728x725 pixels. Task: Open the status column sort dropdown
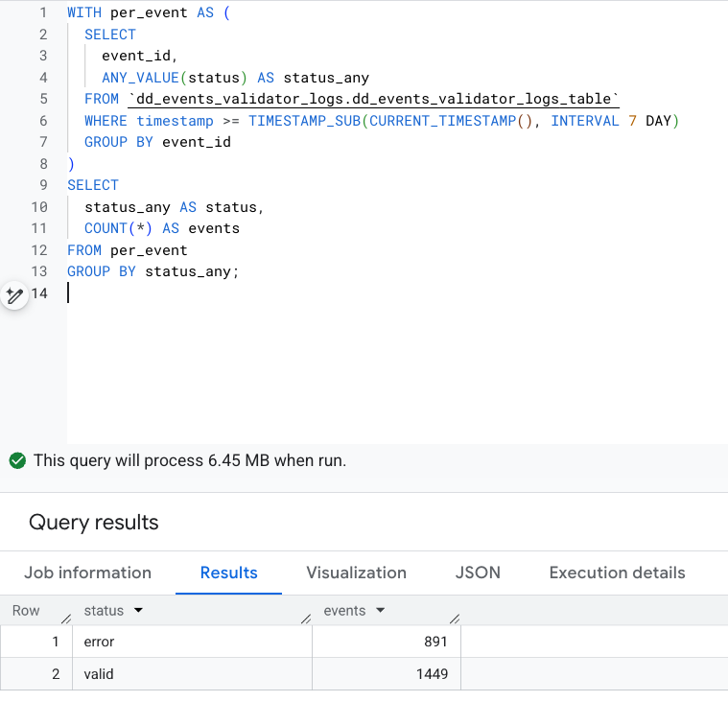point(138,610)
